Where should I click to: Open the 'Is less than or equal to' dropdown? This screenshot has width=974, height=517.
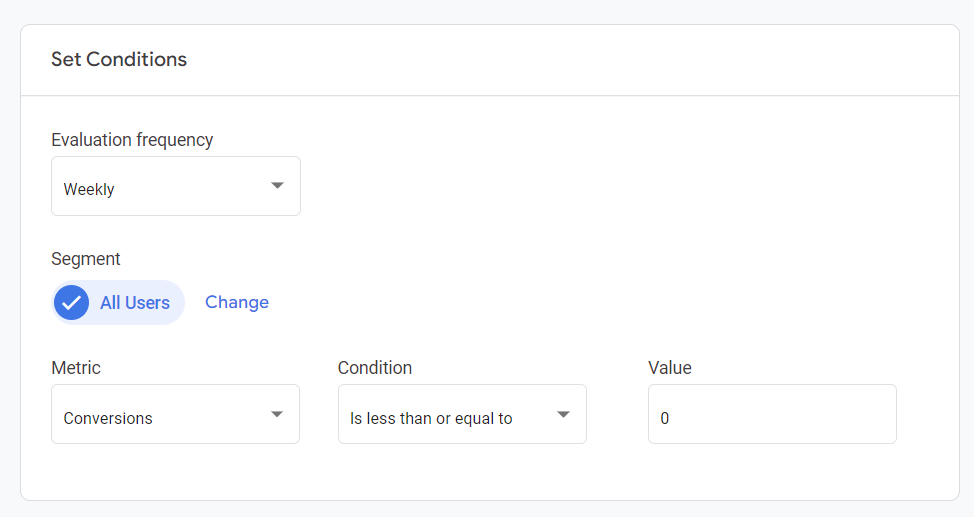click(x=461, y=415)
